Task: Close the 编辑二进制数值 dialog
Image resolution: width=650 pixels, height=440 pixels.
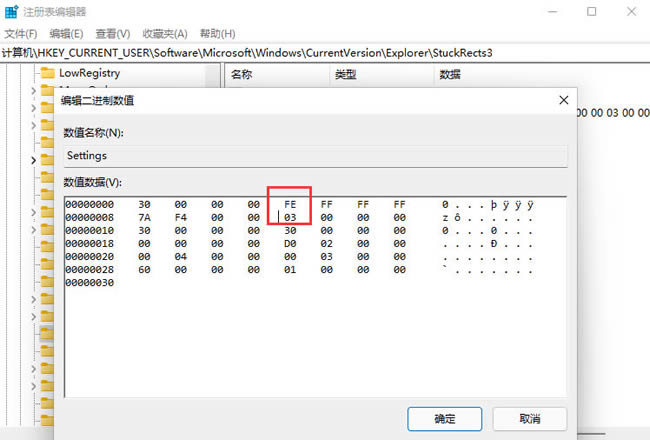Action: pyautogui.click(x=563, y=100)
